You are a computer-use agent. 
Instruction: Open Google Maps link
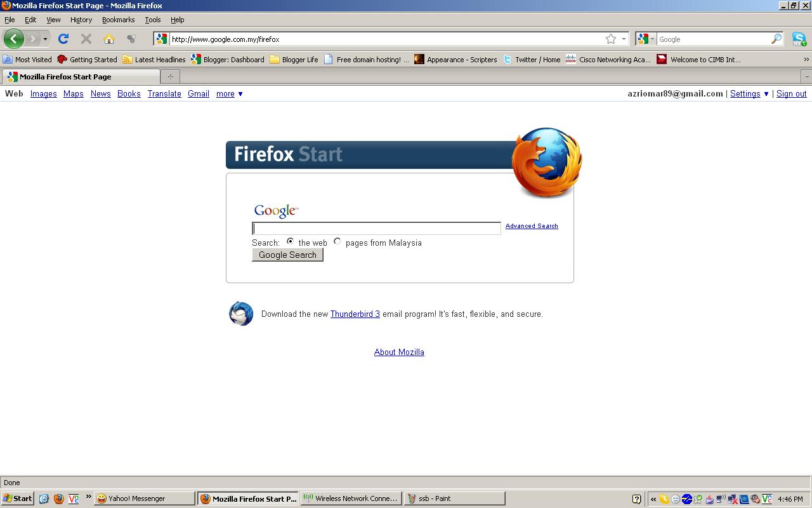(74, 93)
